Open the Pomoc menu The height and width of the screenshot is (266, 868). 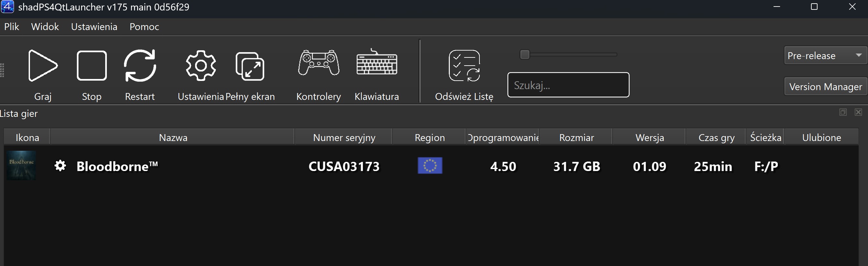point(144,27)
